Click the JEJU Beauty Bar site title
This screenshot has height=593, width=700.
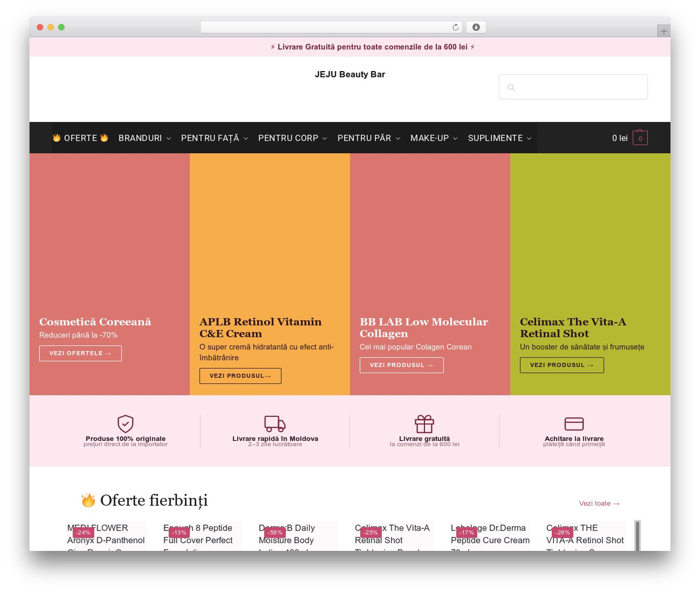(350, 74)
